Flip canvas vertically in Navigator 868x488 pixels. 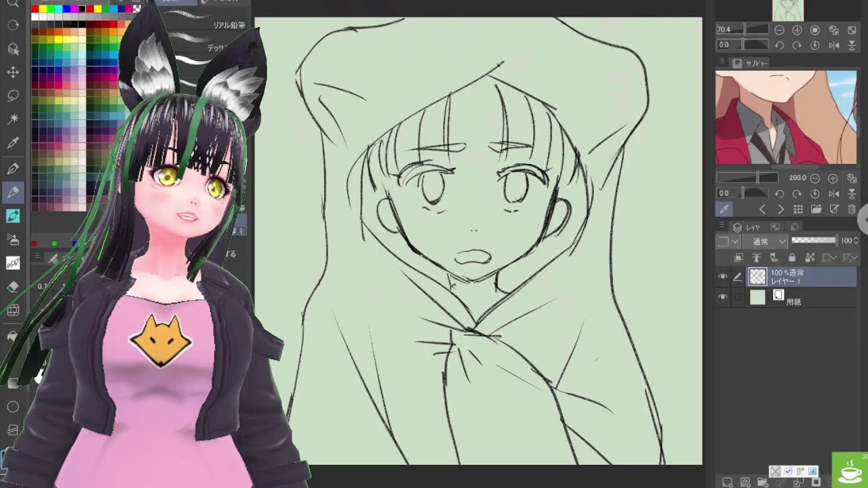tap(852, 45)
